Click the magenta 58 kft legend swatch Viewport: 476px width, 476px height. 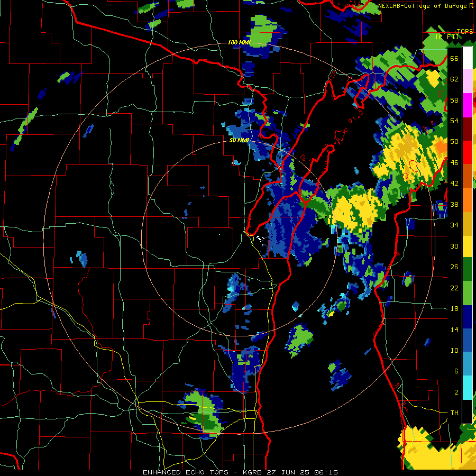(467, 105)
